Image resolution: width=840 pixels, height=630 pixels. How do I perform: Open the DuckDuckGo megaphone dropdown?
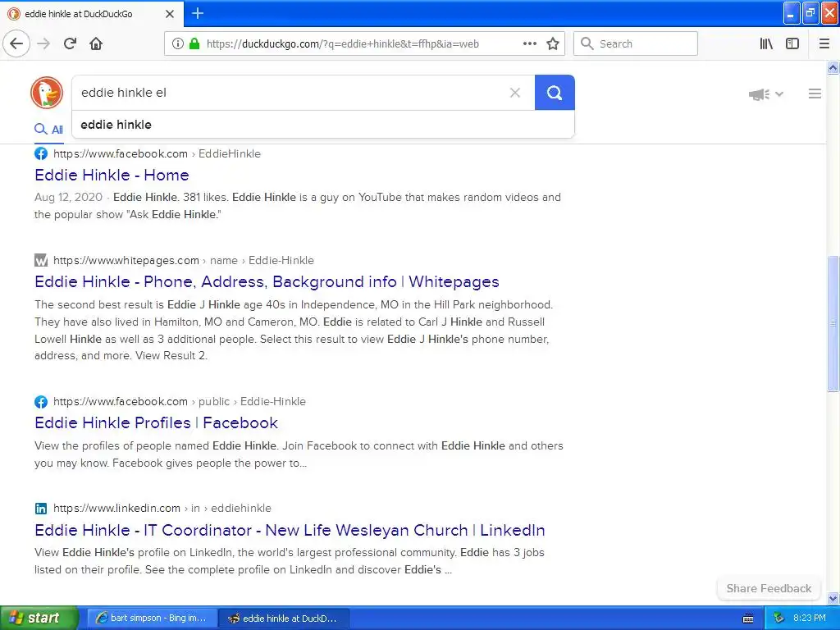(x=765, y=94)
